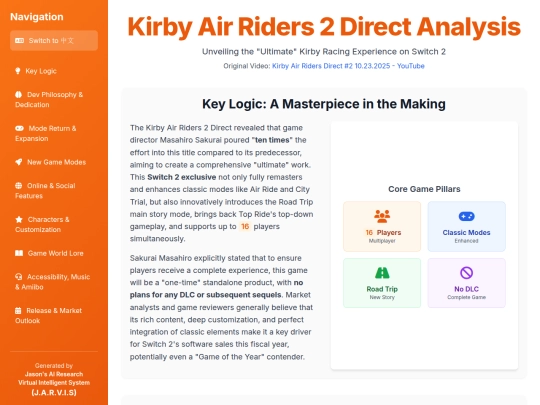This screenshot has height=405, width=540.
Task: Open the Kirby Air Riders Direct YouTube link
Action: click(x=348, y=66)
